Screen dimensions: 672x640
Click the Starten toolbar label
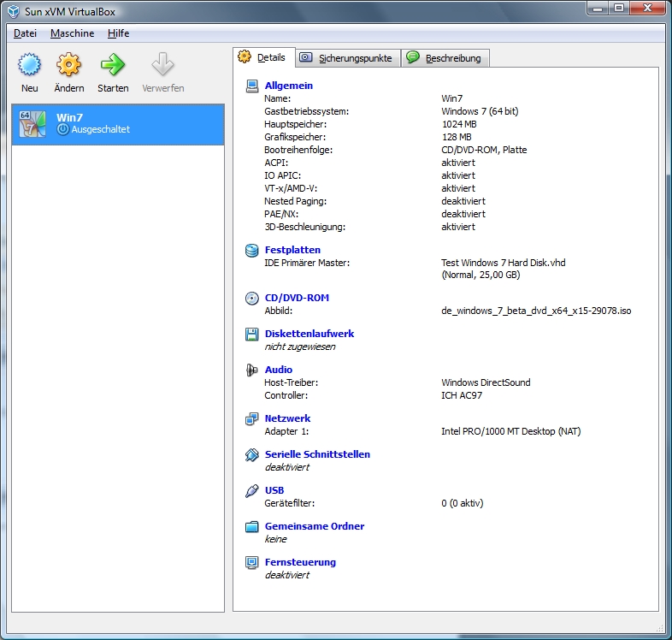click(x=113, y=88)
